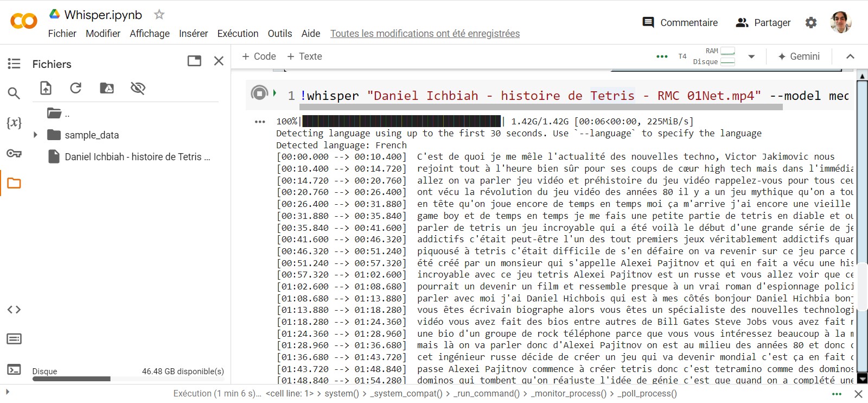Add a new Texte cell

tap(304, 56)
